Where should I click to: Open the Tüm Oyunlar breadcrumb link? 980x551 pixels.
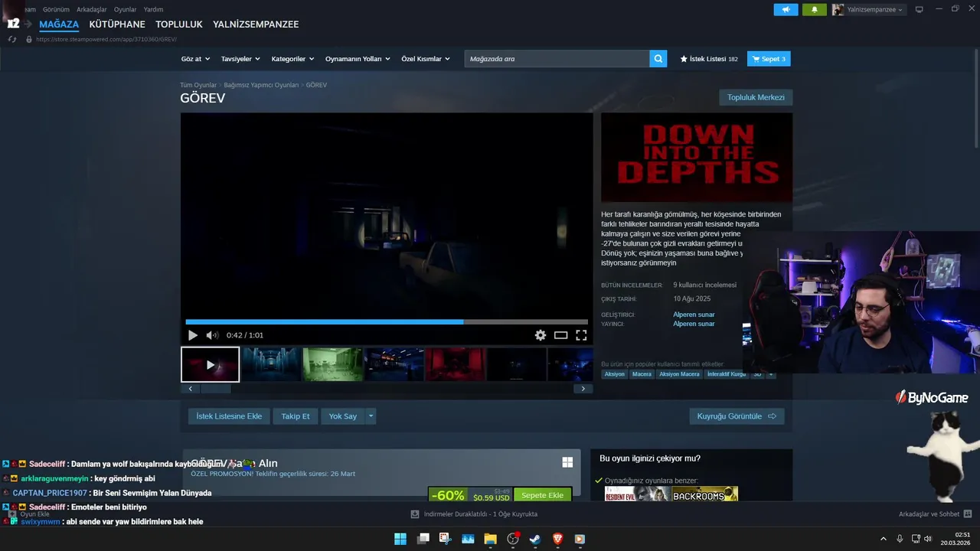click(198, 85)
